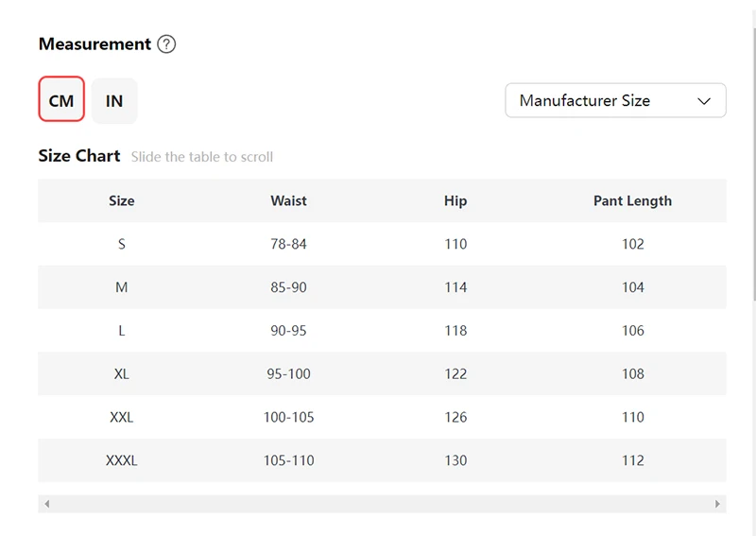This screenshot has height=536, width=756.
Task: Select the XL size row
Action: tap(122, 373)
